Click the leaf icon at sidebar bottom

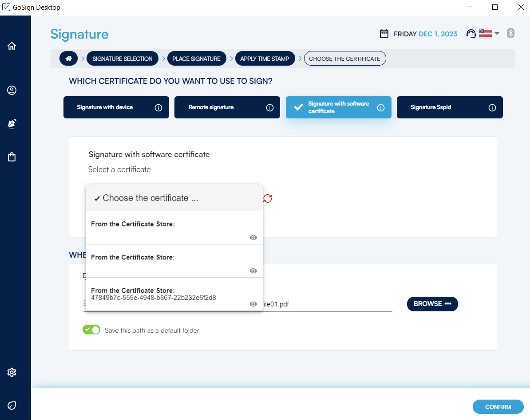pos(12,405)
